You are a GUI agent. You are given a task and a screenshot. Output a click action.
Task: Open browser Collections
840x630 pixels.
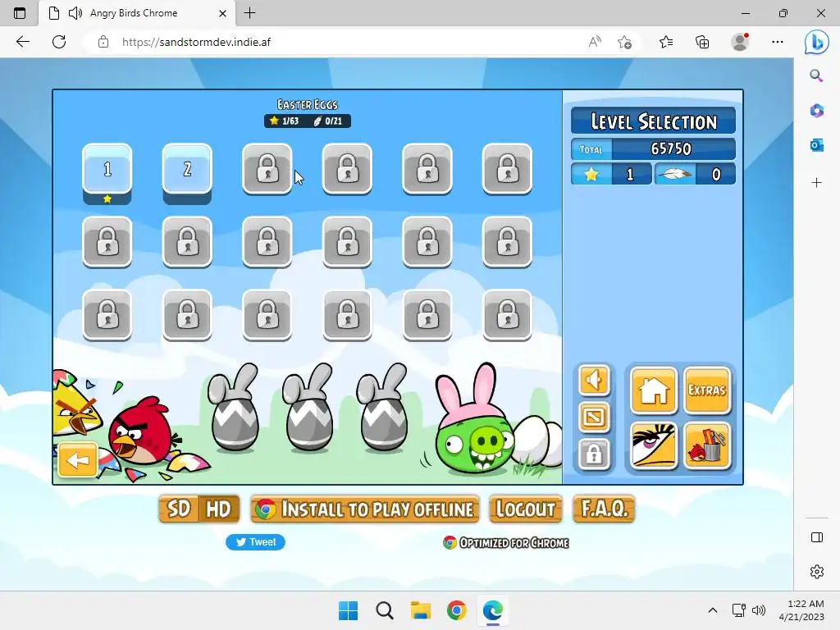[x=702, y=42]
